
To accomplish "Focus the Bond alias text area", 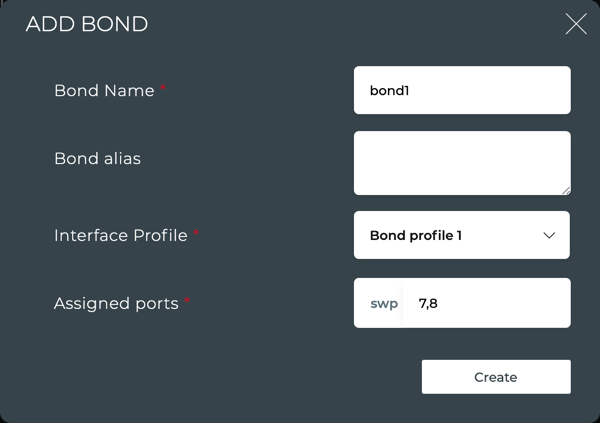I will pos(462,163).
